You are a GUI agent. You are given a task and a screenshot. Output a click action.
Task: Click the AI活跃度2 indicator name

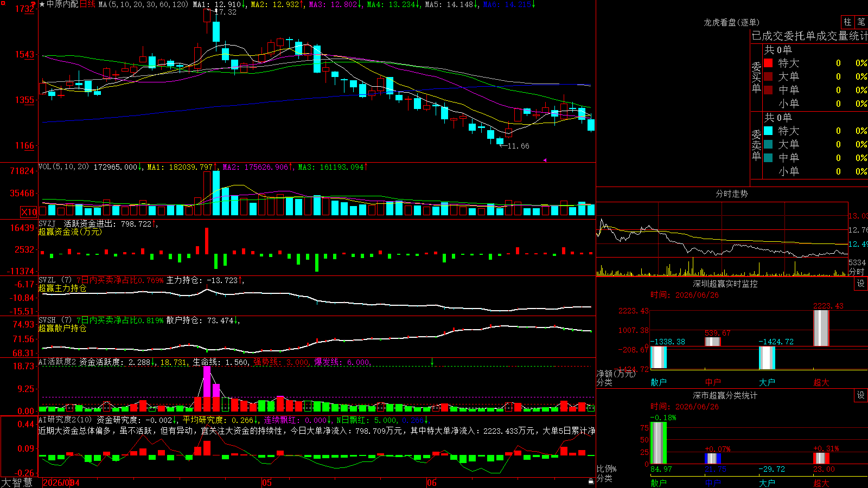tap(58, 362)
